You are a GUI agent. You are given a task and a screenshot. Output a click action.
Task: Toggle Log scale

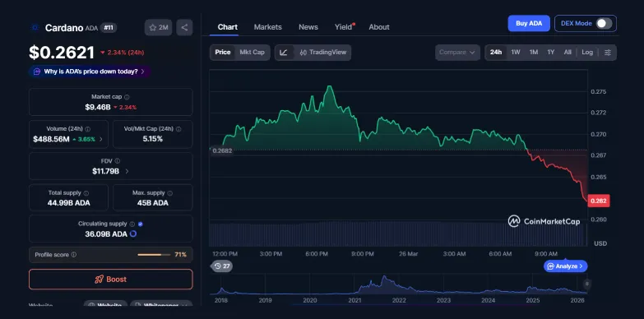pos(587,53)
